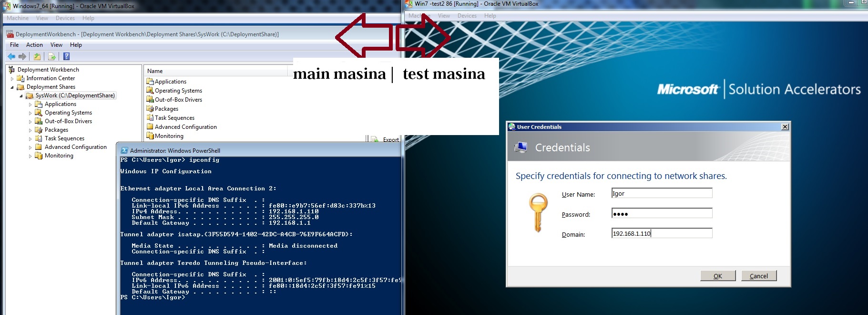Image resolution: width=868 pixels, height=315 pixels.
Task: Click Advanced Configuration icon in tree pane
Action: 39,147
